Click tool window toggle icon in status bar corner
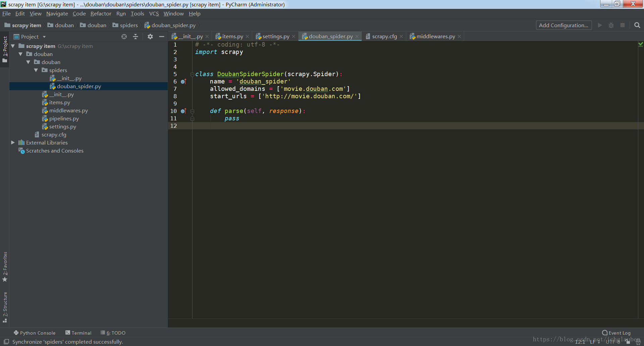This screenshot has height=346, width=644. point(6,342)
